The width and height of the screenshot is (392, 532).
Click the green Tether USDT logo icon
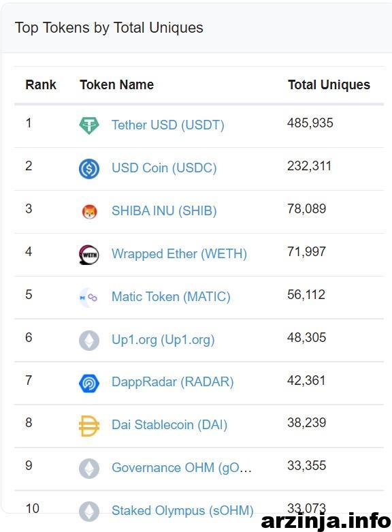[x=89, y=125]
